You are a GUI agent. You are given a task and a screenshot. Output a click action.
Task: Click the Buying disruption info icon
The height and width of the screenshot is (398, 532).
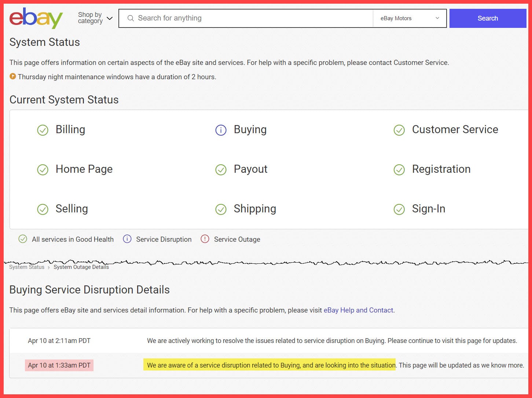[x=221, y=130]
